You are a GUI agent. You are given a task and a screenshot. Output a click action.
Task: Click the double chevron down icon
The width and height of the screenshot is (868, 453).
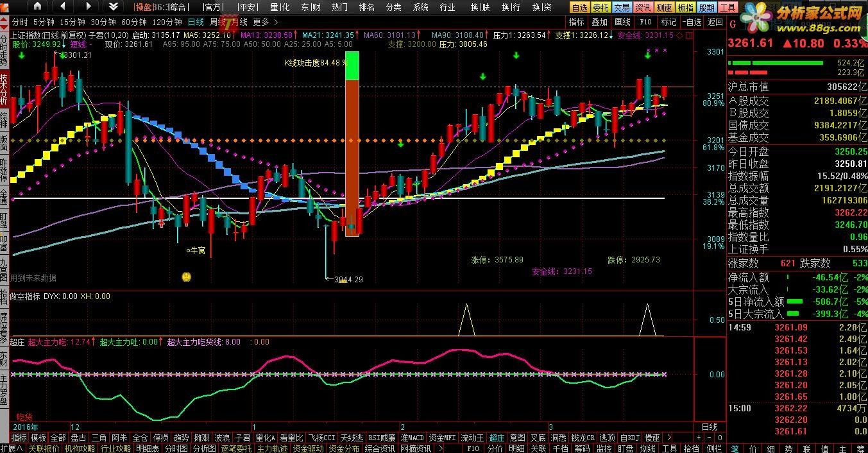click(x=114, y=6)
